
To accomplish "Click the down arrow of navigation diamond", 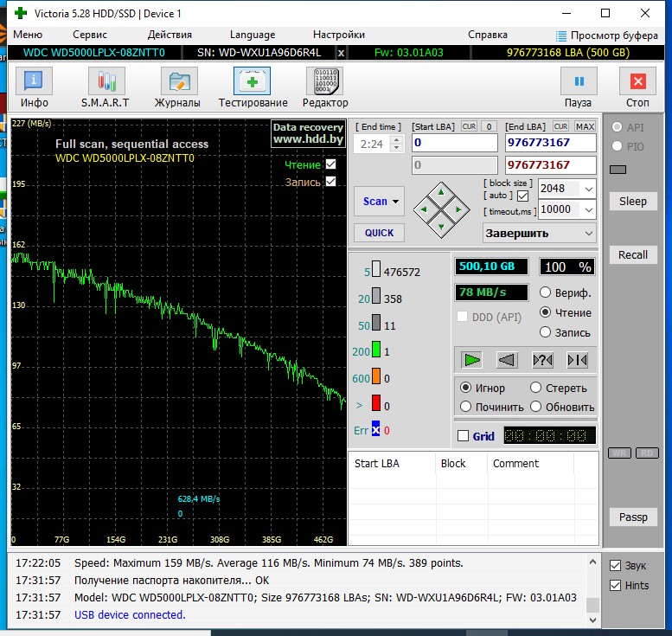I will coord(441,227).
